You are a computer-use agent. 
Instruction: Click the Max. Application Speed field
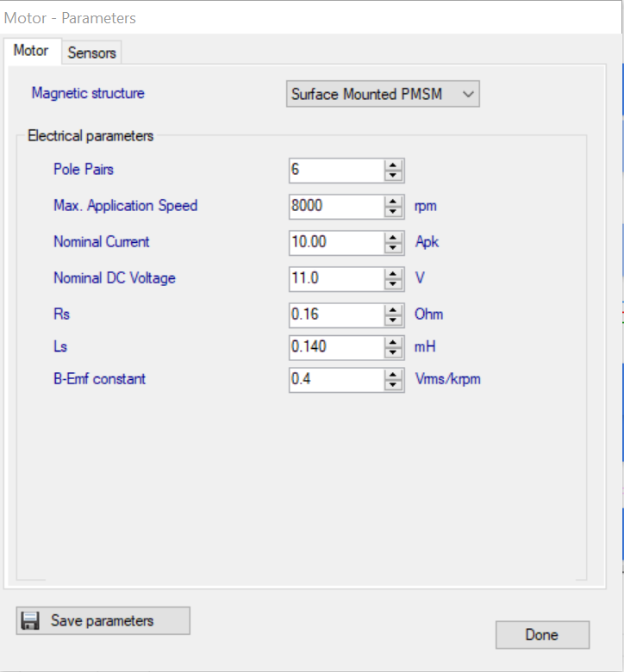336,206
